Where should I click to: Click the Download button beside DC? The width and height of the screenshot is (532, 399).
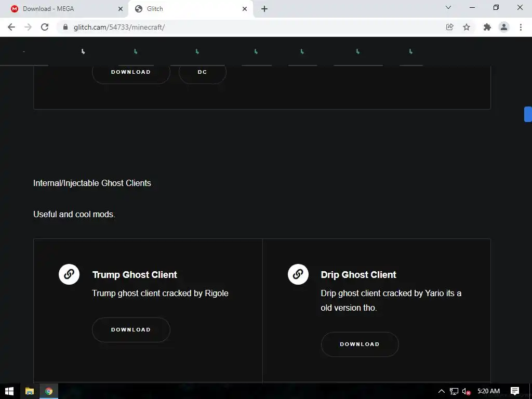[x=131, y=72]
